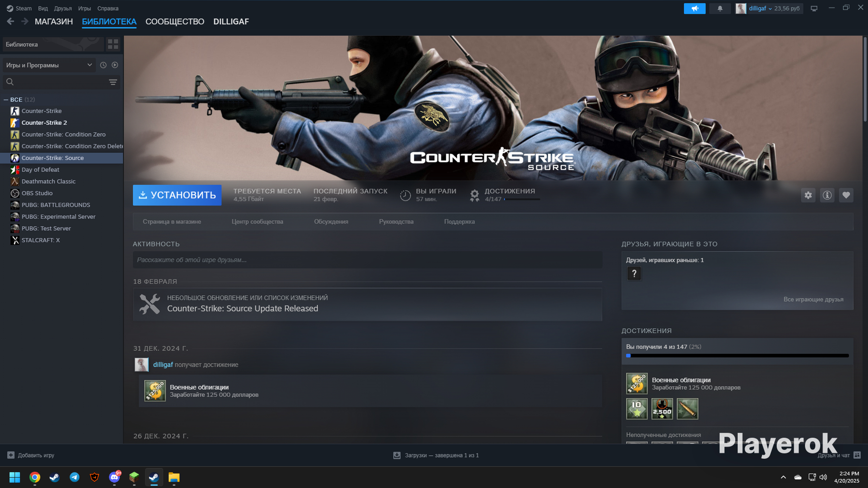This screenshot has height=488, width=868.
Task: Select Counter-Strike 2 in library list
Action: point(62,122)
